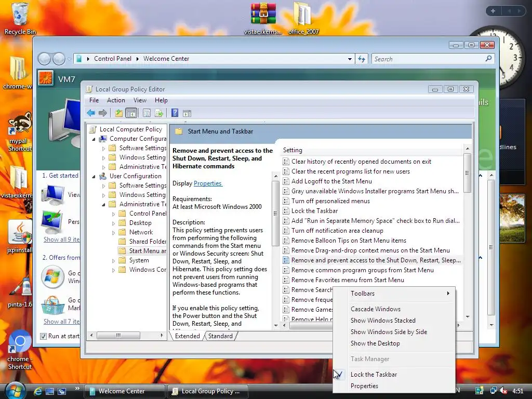Click the sidebar gadget add plus button

point(493,11)
